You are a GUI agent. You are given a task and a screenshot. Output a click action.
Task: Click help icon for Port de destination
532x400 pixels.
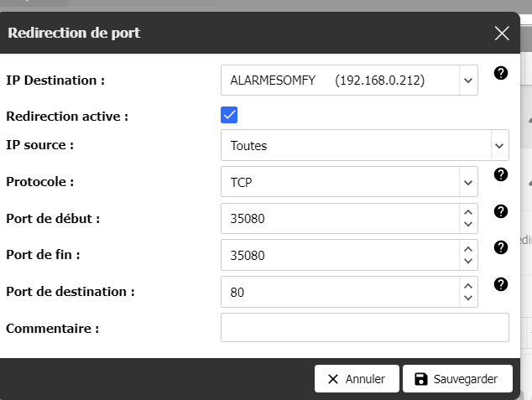pos(501,284)
